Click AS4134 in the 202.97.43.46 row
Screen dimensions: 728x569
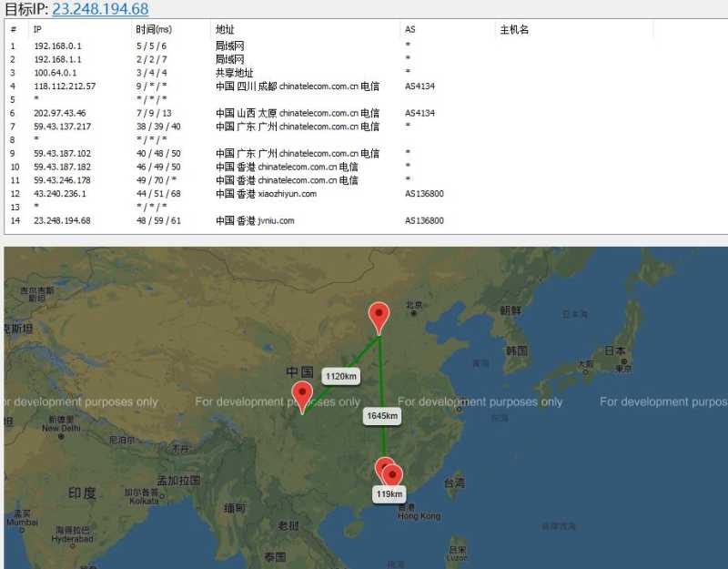click(420, 113)
